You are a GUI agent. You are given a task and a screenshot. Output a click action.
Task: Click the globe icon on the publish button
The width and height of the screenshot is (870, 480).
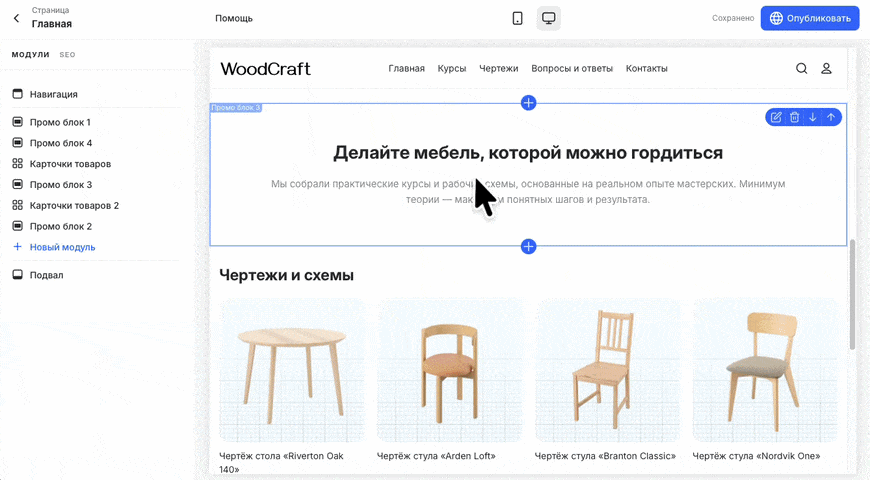pyautogui.click(x=776, y=18)
